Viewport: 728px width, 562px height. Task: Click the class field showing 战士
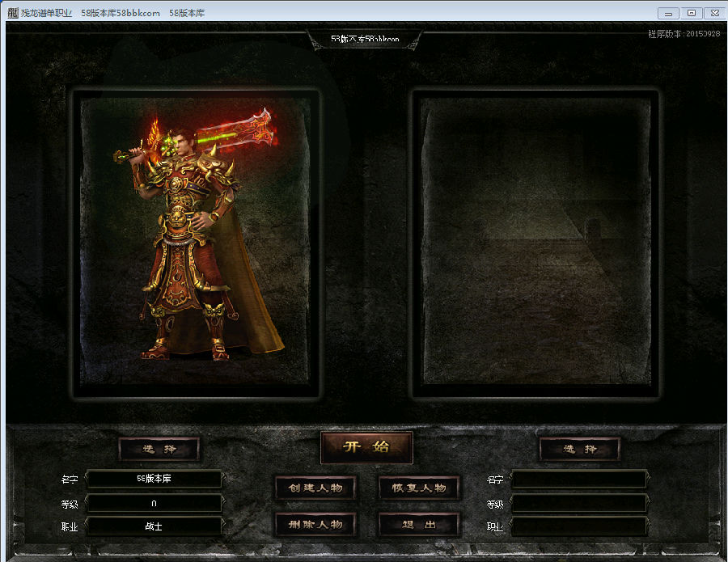154,526
